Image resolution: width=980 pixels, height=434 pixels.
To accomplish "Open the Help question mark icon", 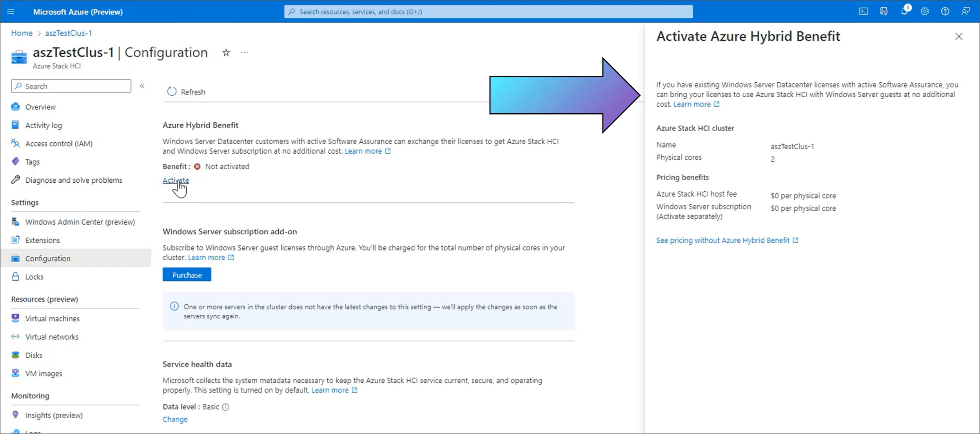I will pyautogui.click(x=945, y=12).
